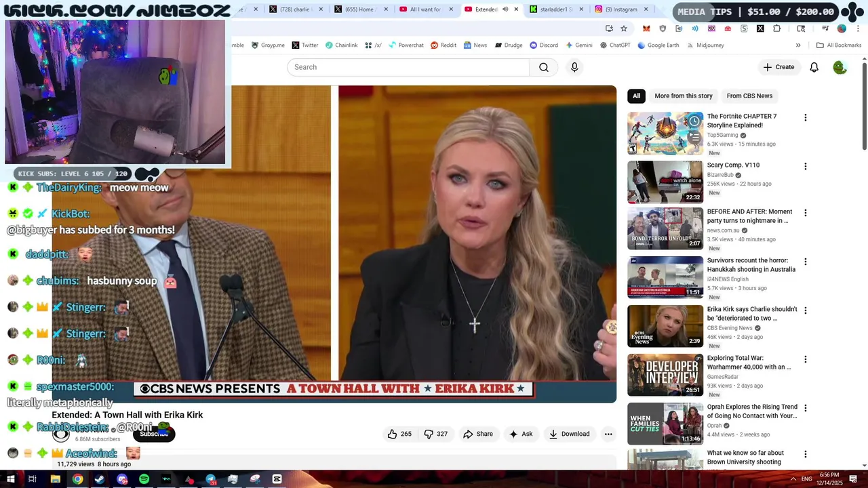This screenshot has height=488, width=868.
Task: Click the YouTube search field
Action: tap(408, 67)
